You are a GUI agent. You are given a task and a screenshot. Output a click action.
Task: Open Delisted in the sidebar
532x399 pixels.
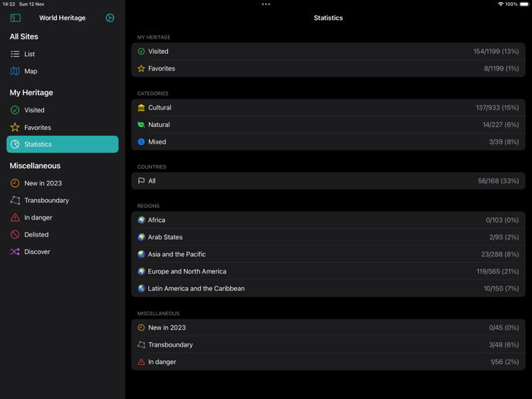62,234
